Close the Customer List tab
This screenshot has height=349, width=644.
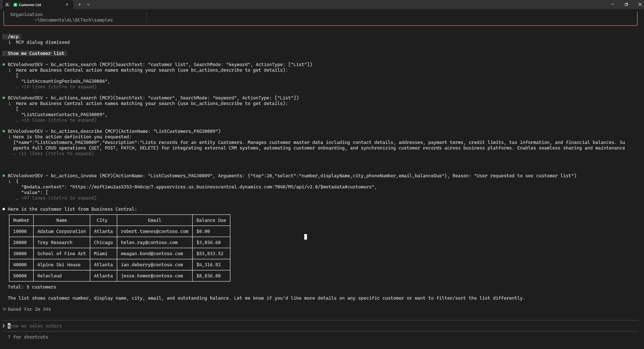67,5
